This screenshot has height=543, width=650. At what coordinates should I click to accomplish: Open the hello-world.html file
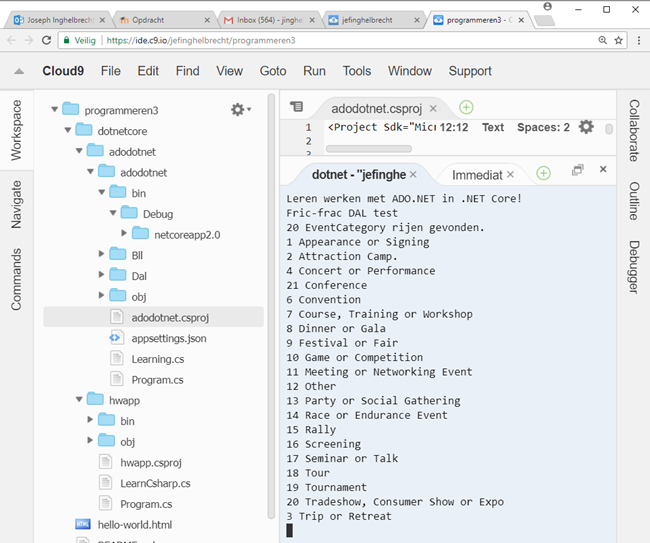coord(135,525)
